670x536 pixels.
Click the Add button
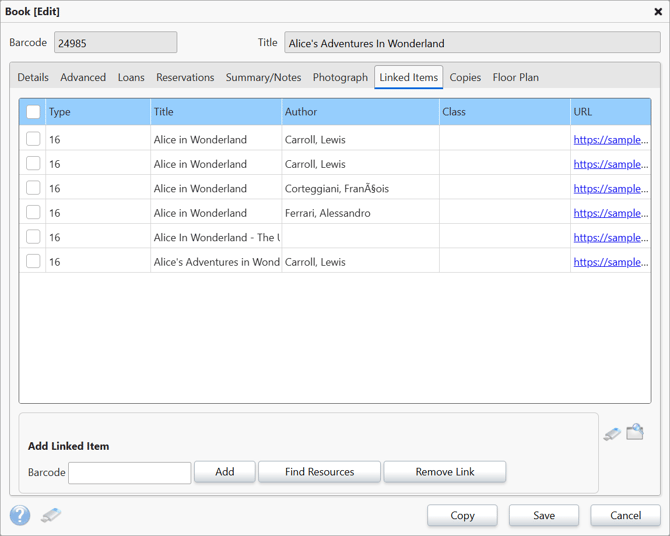pyautogui.click(x=225, y=472)
